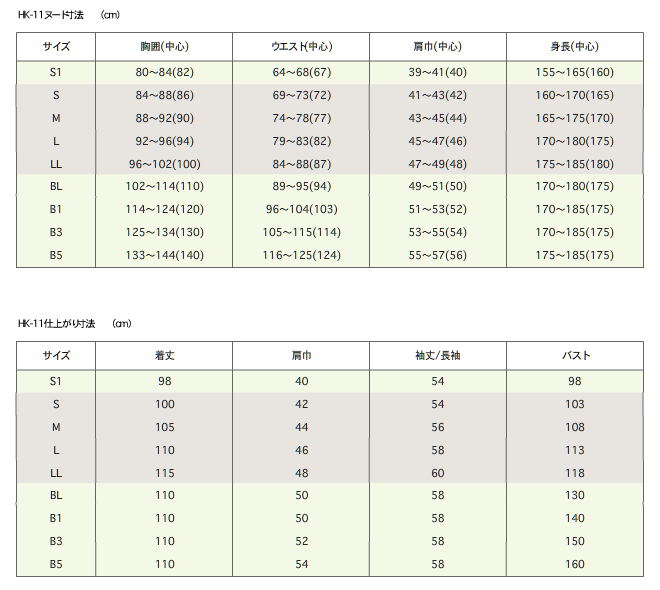Image resolution: width=660 pixels, height=590 pixels.
Task: Click the chest value '80~84(82)'
Action: (x=165, y=72)
